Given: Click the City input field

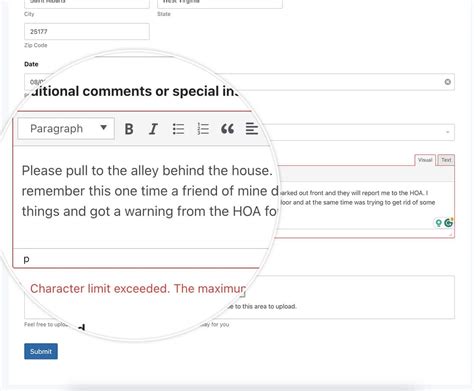Looking at the screenshot, I should [x=87, y=3].
